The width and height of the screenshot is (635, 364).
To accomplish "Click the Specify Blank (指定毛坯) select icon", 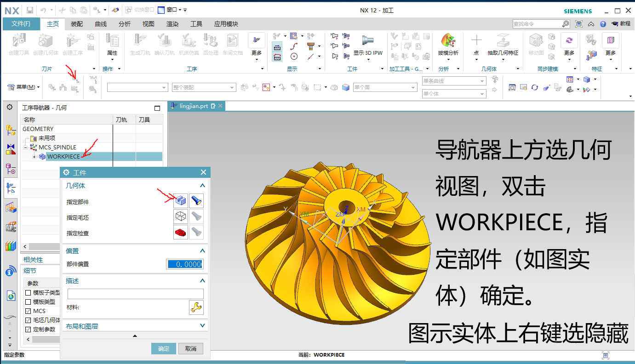I will 181,216.
